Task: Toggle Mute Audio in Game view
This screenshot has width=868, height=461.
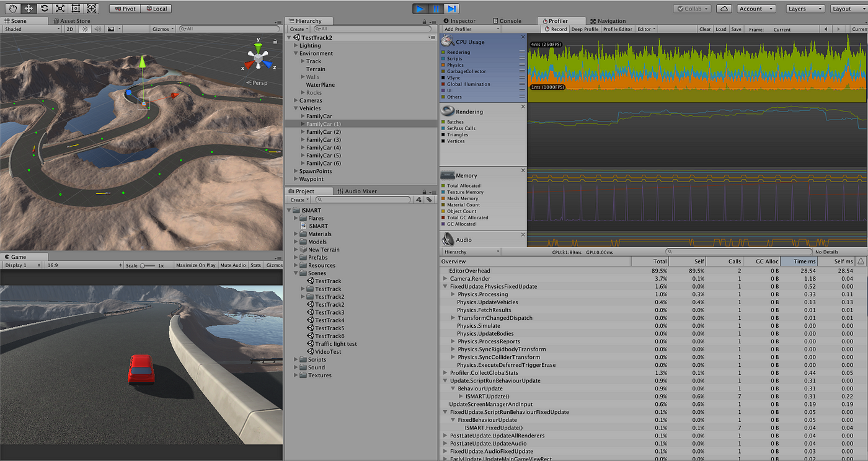Action: [233, 265]
